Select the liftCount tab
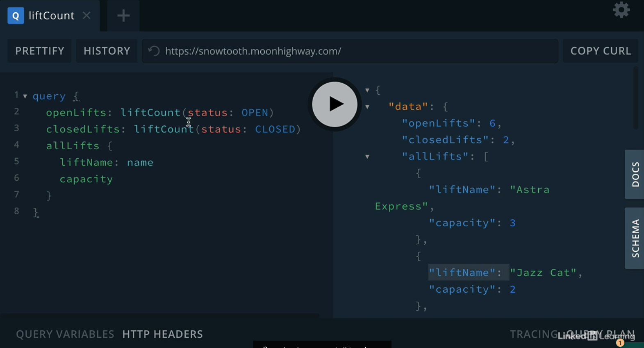The image size is (644, 348). click(x=50, y=16)
